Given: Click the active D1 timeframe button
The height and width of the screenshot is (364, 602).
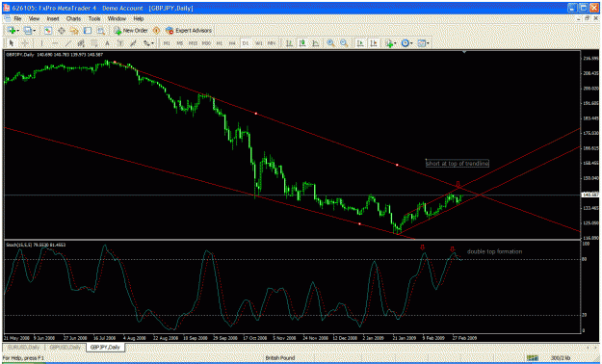Looking at the screenshot, I should pyautogui.click(x=246, y=43).
